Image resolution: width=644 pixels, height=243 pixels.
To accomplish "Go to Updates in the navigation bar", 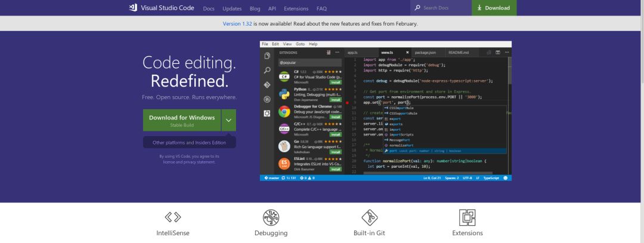I will pyautogui.click(x=232, y=8).
